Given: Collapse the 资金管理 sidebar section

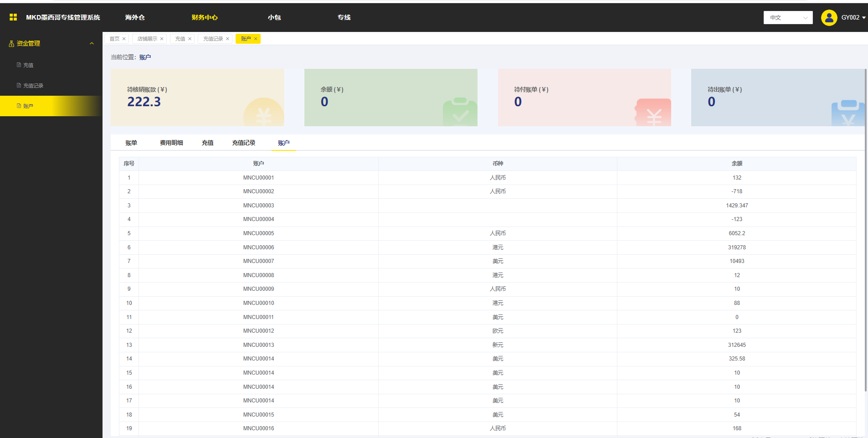Looking at the screenshot, I should tap(92, 44).
